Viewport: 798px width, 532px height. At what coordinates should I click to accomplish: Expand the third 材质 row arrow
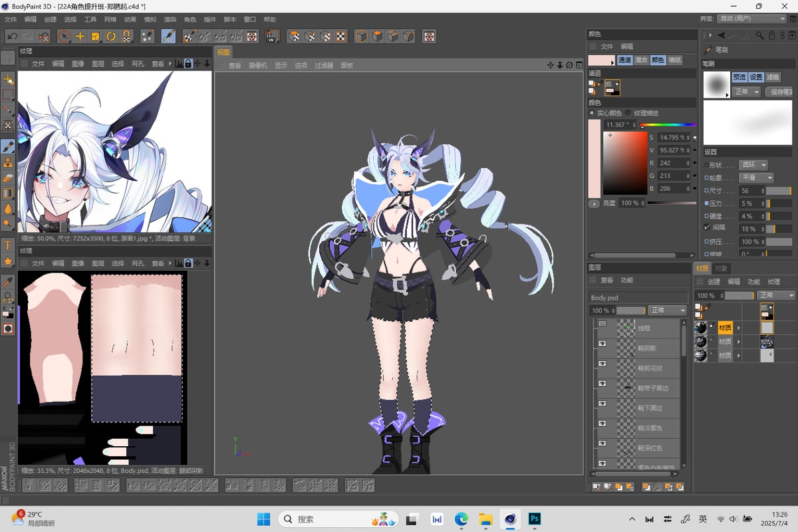[738, 356]
